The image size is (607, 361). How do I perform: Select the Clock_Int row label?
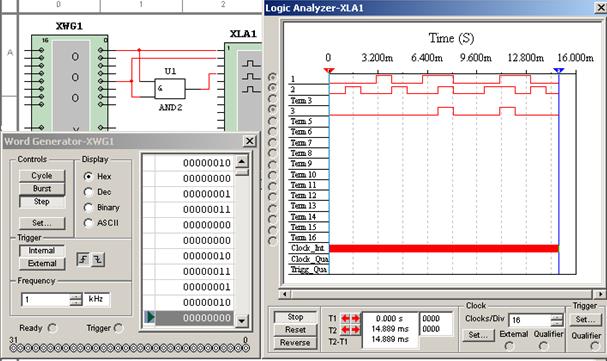click(x=307, y=248)
